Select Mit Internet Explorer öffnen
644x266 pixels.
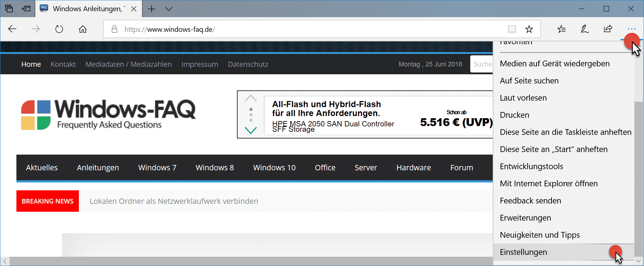pos(564,184)
